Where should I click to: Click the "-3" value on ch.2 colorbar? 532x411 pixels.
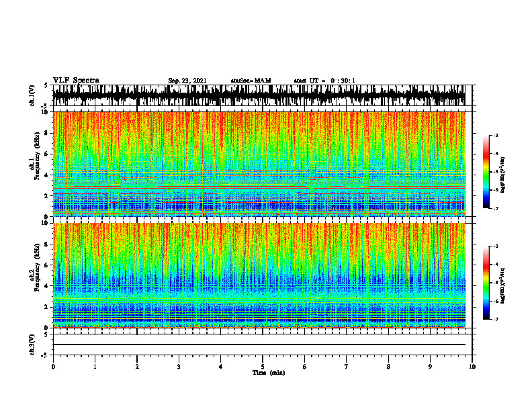(495, 246)
